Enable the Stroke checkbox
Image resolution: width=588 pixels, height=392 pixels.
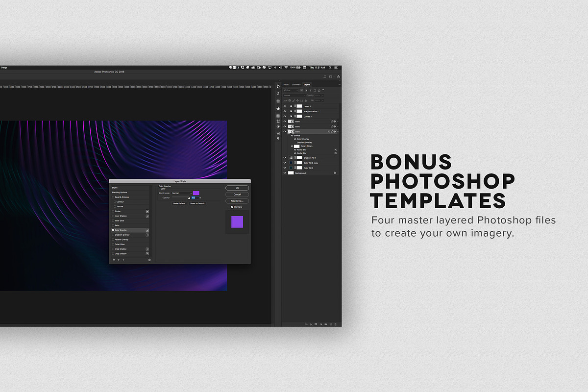113,211
